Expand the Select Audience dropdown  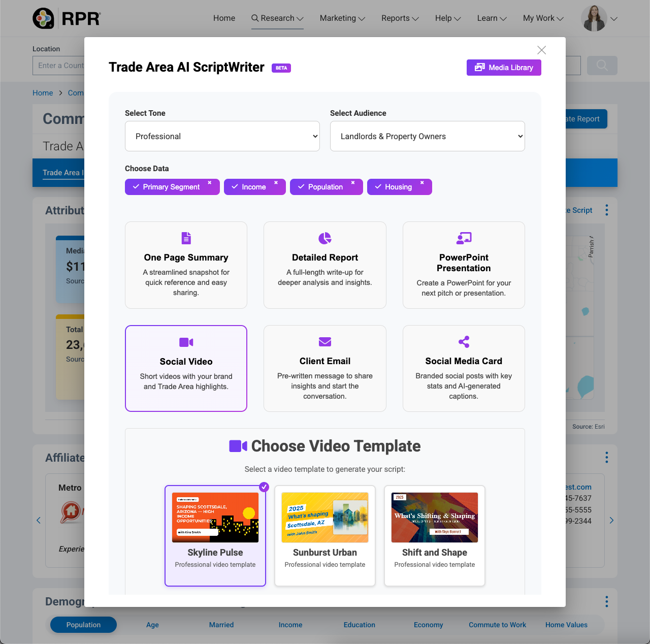click(427, 136)
